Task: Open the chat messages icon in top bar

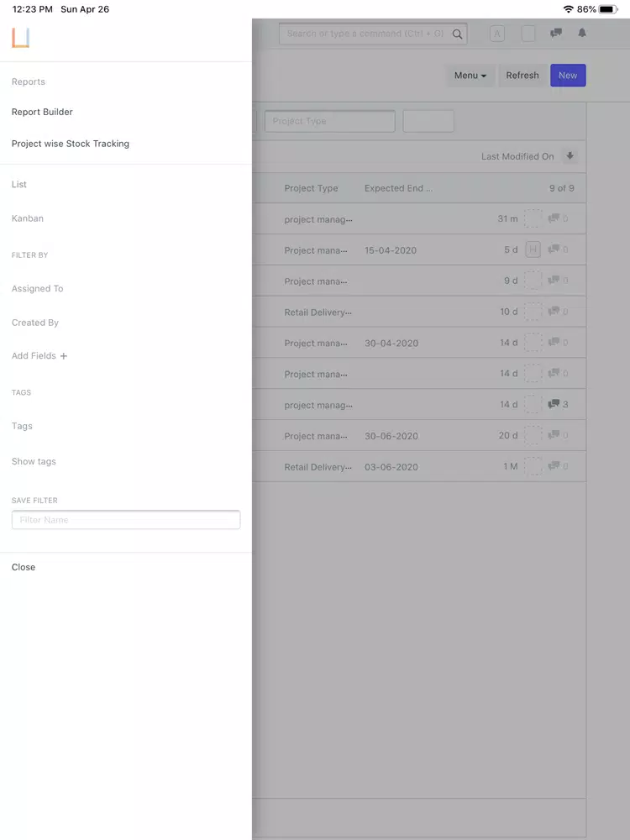Action: 556,34
